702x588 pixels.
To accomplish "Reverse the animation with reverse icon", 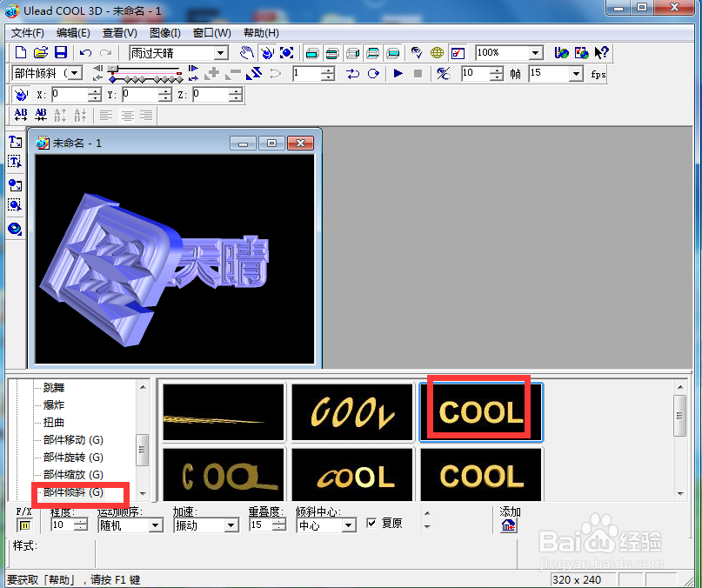I will click(x=254, y=73).
